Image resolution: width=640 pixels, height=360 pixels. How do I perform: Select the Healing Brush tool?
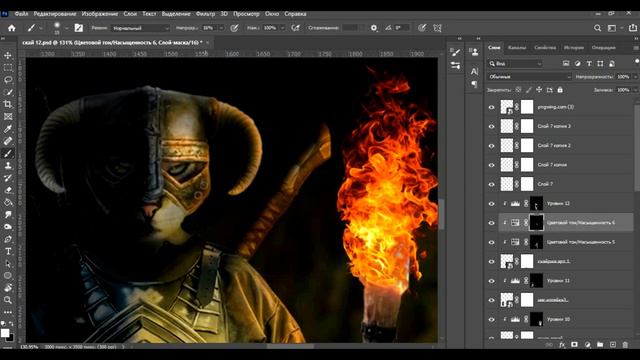click(8, 141)
